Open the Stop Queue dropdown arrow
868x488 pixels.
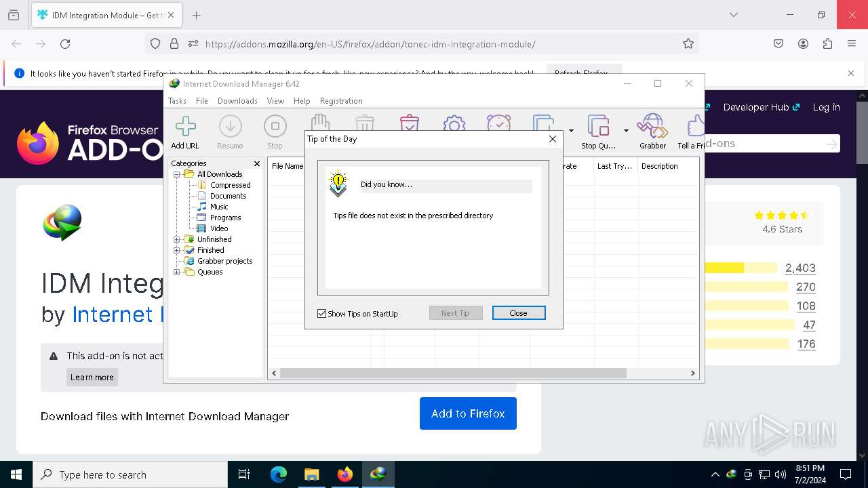pos(626,131)
